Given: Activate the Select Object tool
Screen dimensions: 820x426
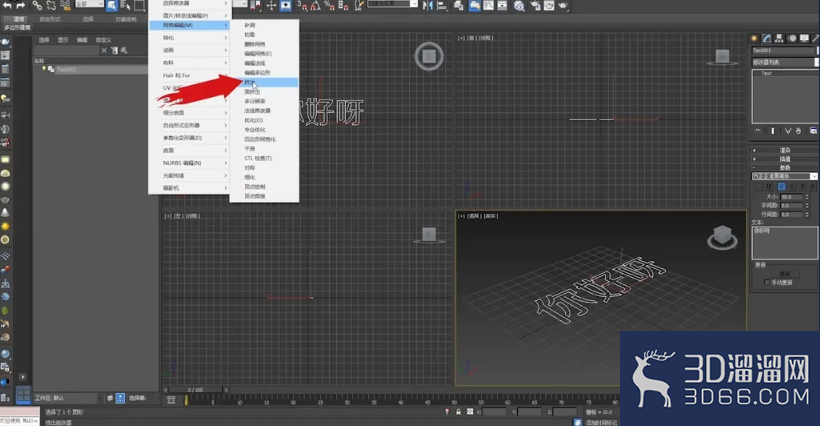Looking at the screenshot, I should (x=112, y=6).
